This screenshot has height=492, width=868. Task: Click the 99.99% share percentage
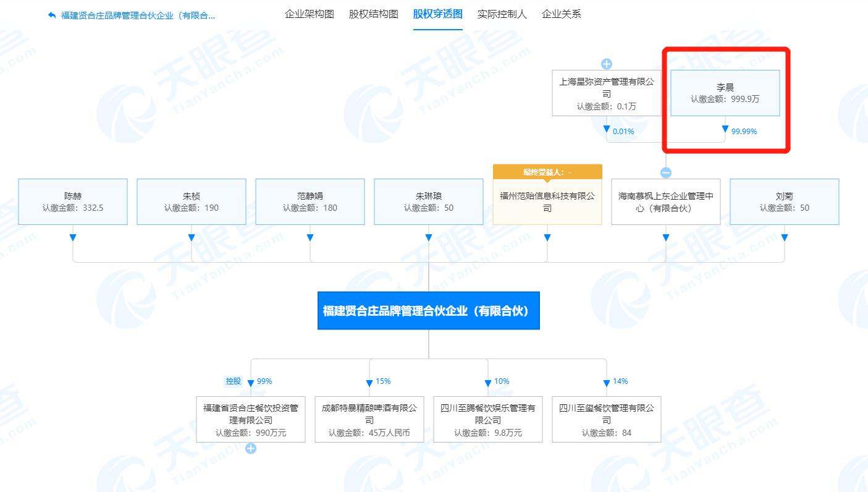[x=744, y=131]
